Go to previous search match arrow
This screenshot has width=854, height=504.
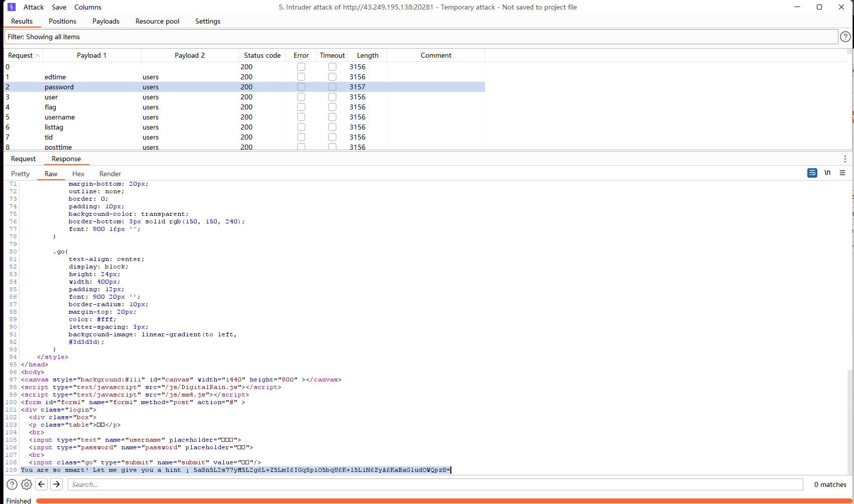click(42, 484)
